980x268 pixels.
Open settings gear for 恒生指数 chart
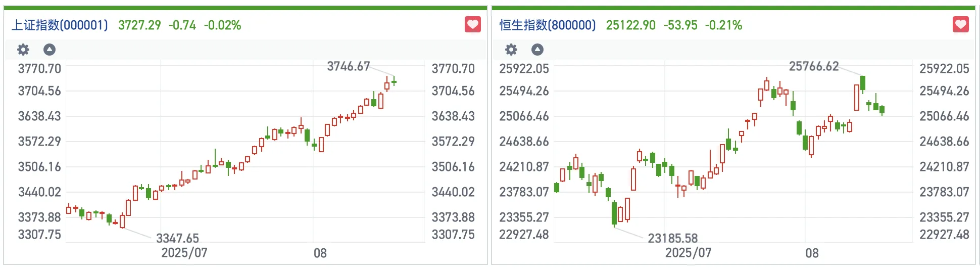click(x=511, y=50)
